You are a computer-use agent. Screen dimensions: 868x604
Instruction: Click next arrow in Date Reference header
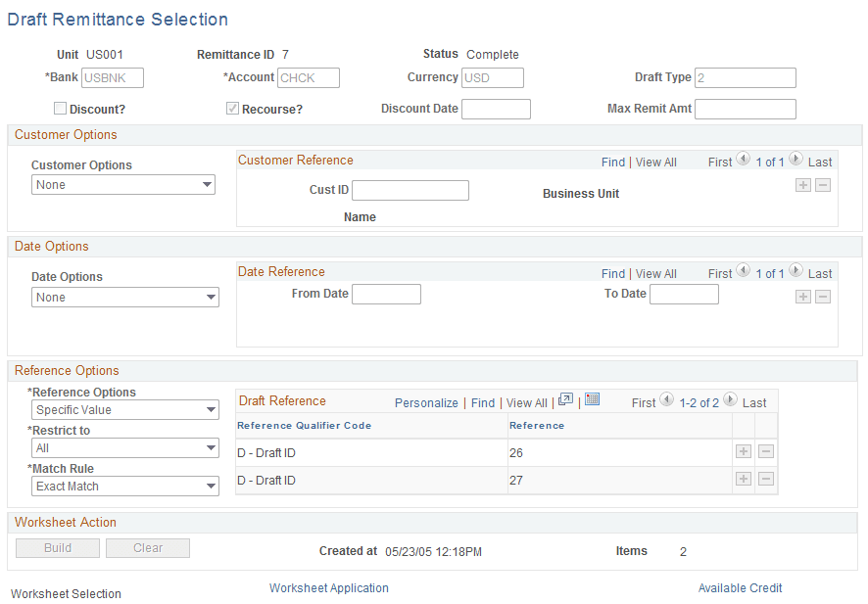(x=794, y=273)
